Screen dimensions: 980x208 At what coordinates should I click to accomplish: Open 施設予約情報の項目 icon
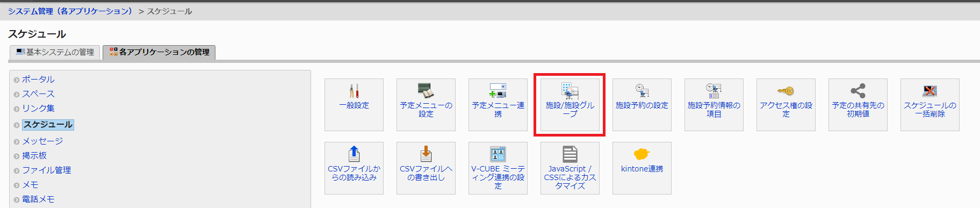(714, 90)
